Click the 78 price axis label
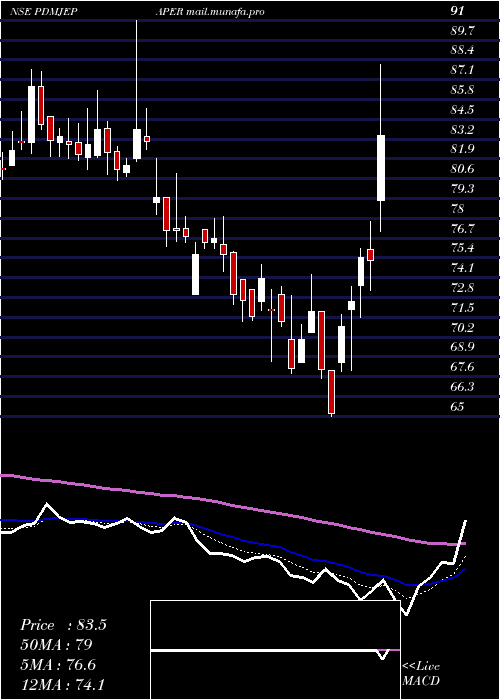500x700 pixels. (x=458, y=208)
